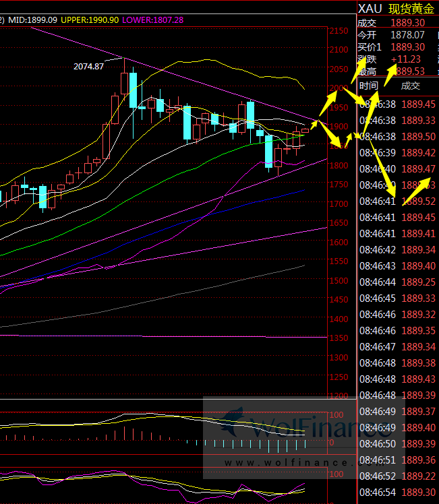Click the XAU symbol title
Viewport: 439px width, 504px height.
point(370,9)
